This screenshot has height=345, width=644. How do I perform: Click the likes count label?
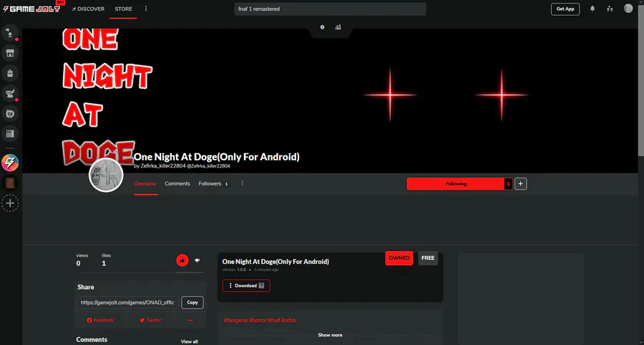(x=106, y=255)
